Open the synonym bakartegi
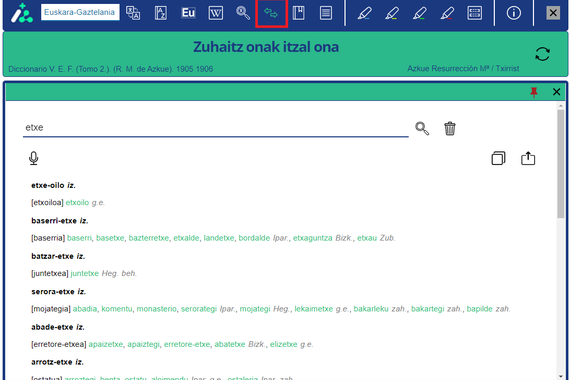570x380 pixels. point(428,309)
